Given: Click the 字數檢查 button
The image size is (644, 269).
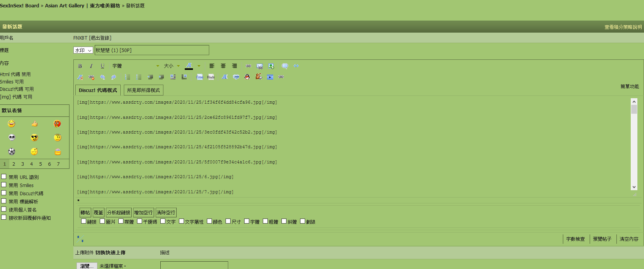Looking at the screenshot, I should pyautogui.click(x=575, y=239).
